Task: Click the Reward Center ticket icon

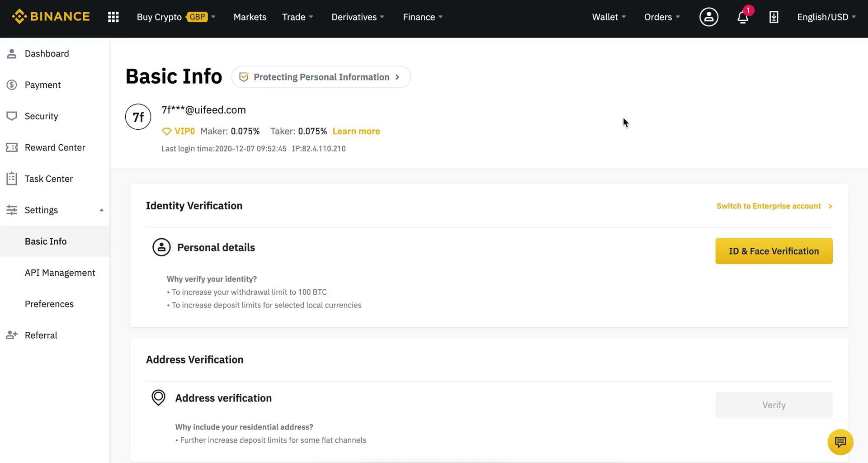Action: point(12,147)
